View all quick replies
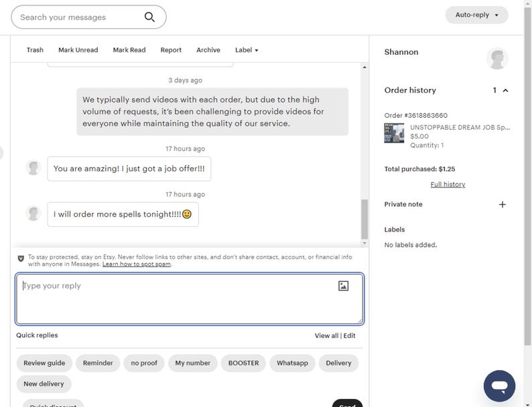The image size is (532, 407). 326,335
